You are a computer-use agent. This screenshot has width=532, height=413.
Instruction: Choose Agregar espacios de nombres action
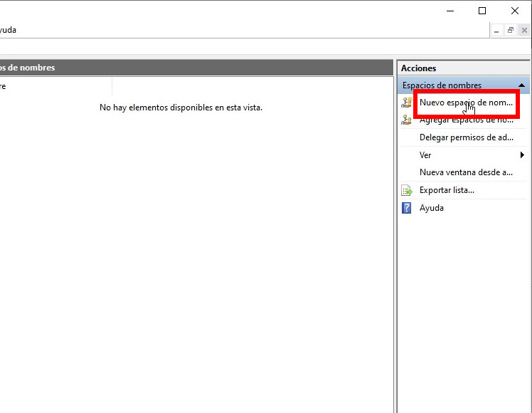466,120
